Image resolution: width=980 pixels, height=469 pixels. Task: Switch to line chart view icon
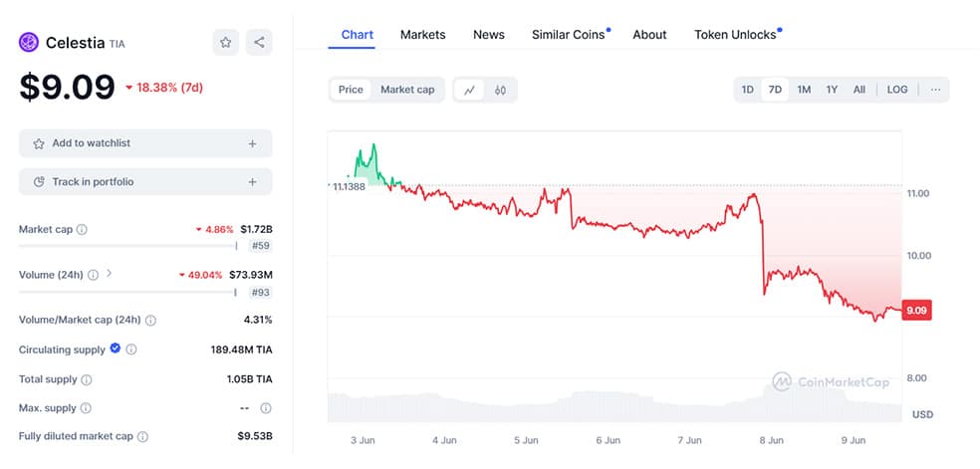click(x=469, y=90)
